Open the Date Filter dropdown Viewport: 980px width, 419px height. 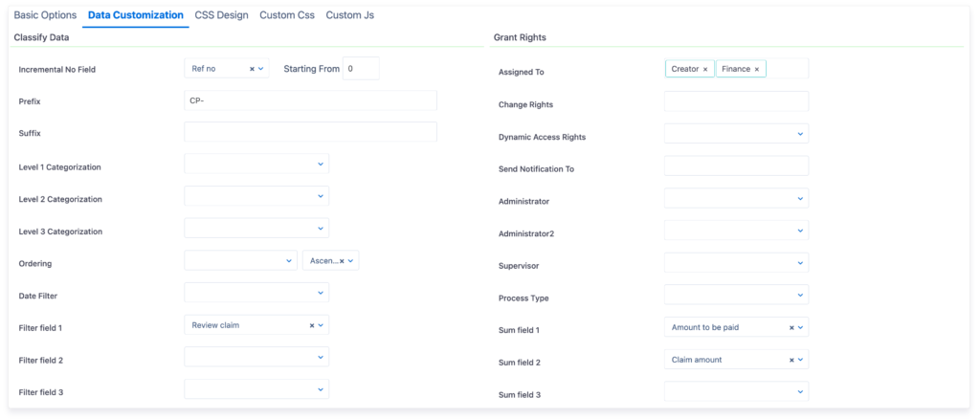pyautogui.click(x=256, y=292)
